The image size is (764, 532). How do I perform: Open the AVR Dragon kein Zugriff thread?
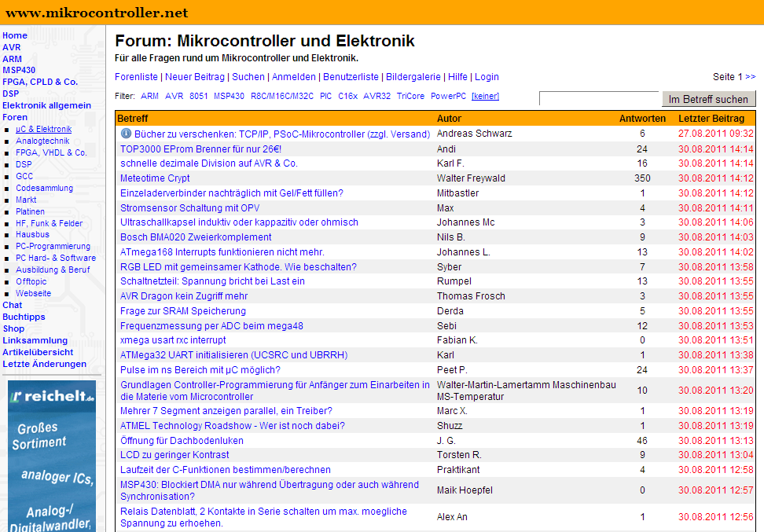point(184,296)
